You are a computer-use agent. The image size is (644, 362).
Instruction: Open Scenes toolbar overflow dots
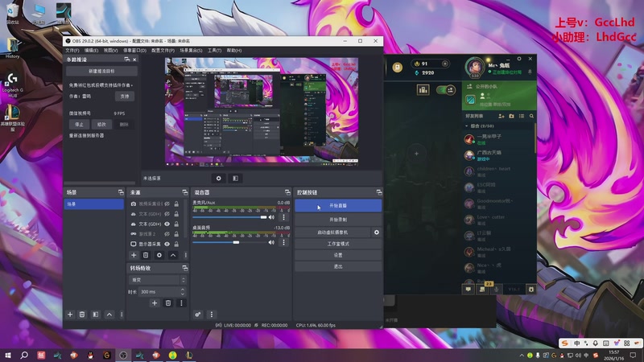(122, 315)
